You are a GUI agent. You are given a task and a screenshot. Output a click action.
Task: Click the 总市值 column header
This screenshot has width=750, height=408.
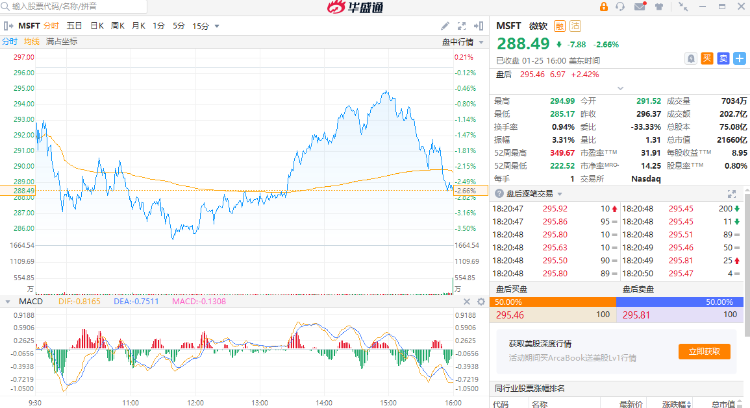[x=723, y=404]
